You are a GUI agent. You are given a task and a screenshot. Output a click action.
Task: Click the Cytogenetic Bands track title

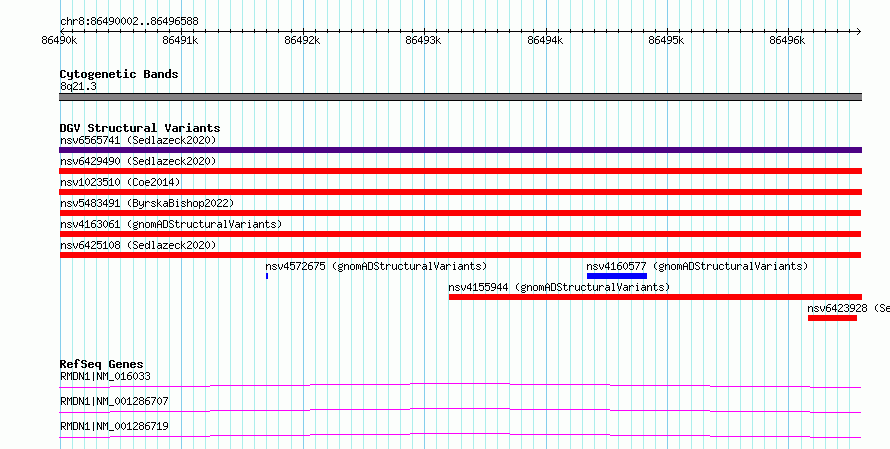pyautogui.click(x=119, y=74)
